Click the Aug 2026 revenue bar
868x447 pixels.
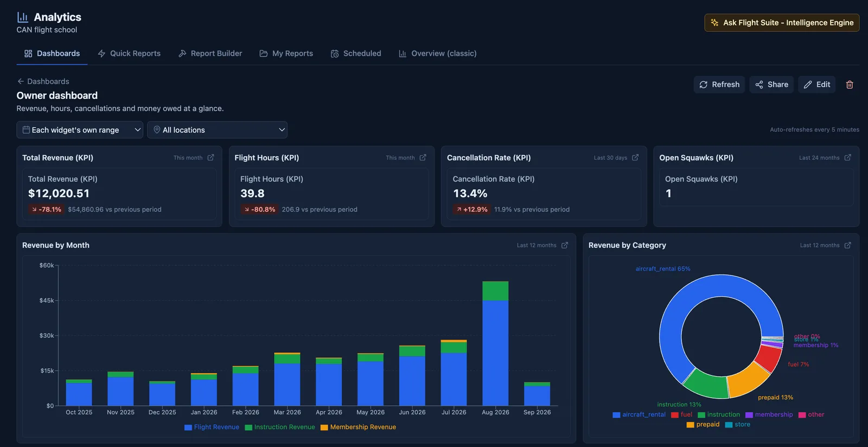click(495, 343)
